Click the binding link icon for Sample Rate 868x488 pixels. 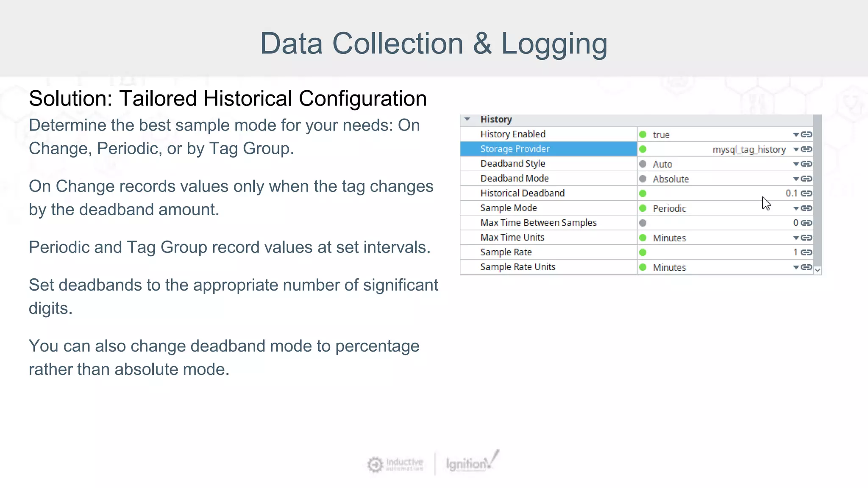point(807,252)
